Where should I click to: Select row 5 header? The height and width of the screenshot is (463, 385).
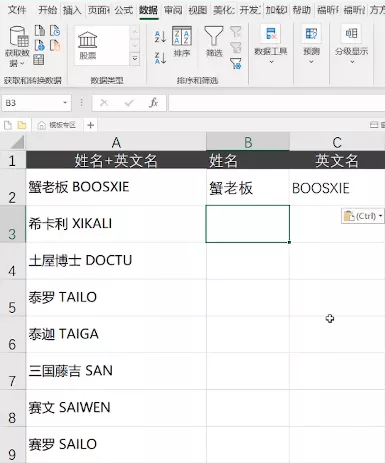point(13,298)
